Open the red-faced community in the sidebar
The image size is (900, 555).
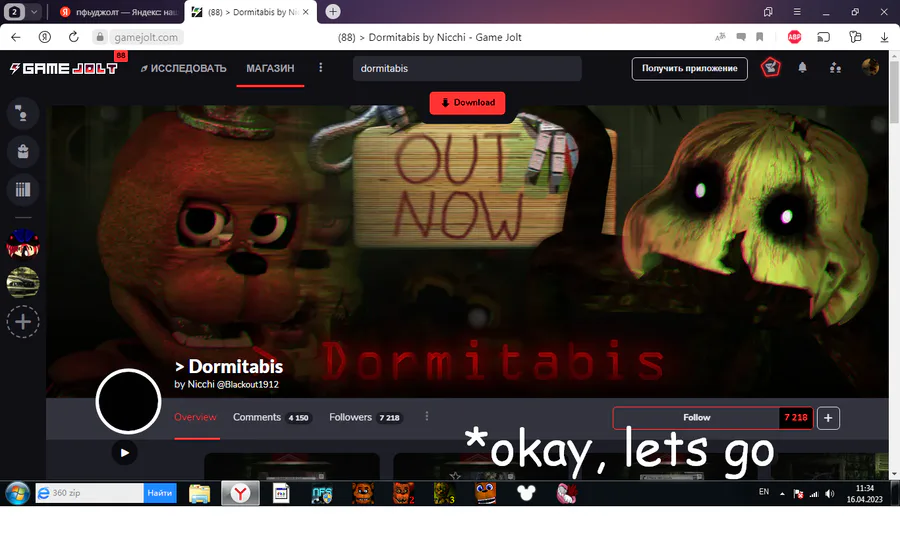(23, 244)
